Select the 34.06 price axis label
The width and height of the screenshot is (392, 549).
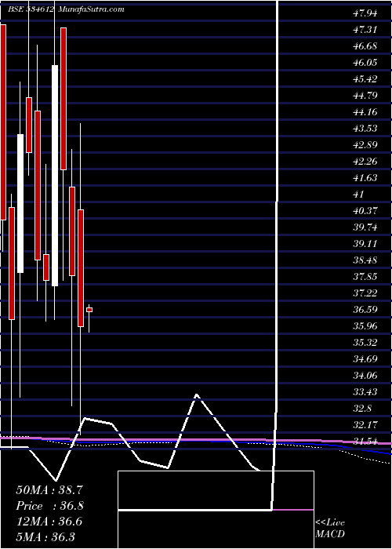[365, 376]
